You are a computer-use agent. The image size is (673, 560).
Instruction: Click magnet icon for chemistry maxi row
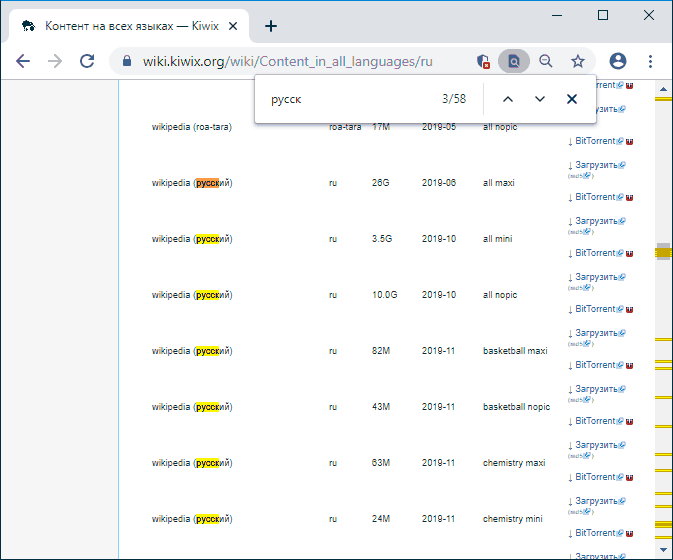click(x=629, y=478)
